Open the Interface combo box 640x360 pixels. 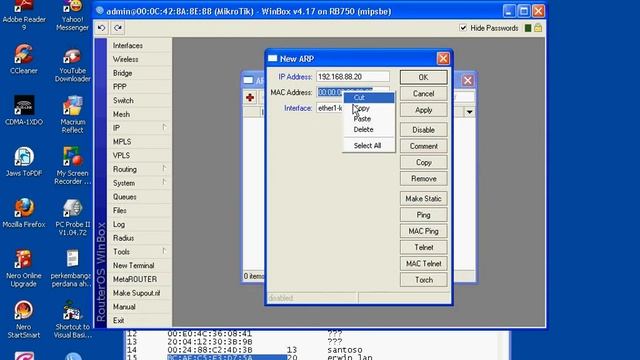(329, 108)
